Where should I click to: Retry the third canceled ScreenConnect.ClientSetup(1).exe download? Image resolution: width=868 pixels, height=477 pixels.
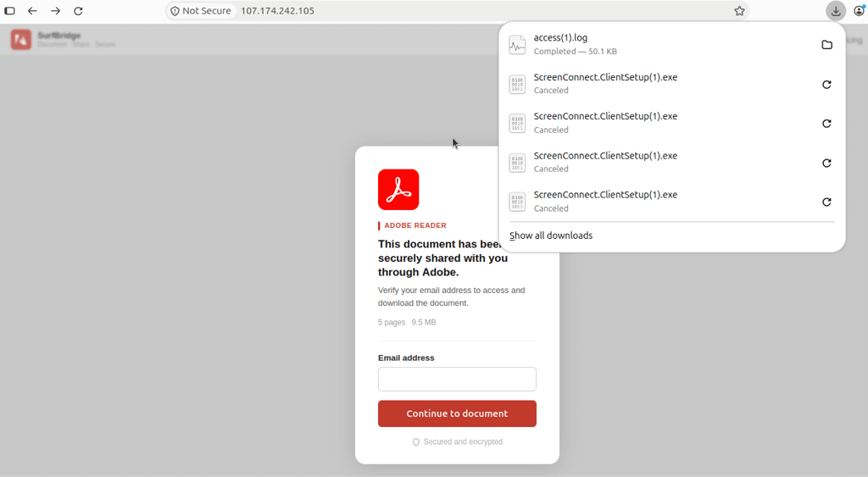[826, 163]
